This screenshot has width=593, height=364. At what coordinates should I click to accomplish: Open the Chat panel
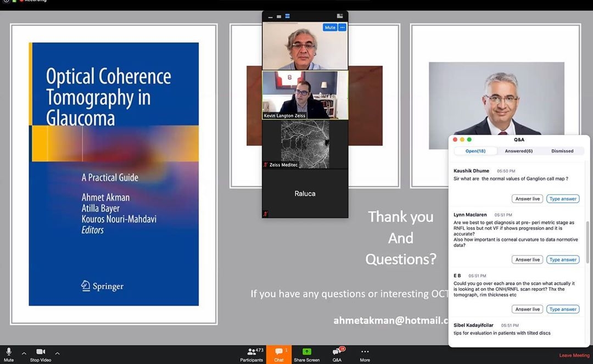click(x=279, y=355)
